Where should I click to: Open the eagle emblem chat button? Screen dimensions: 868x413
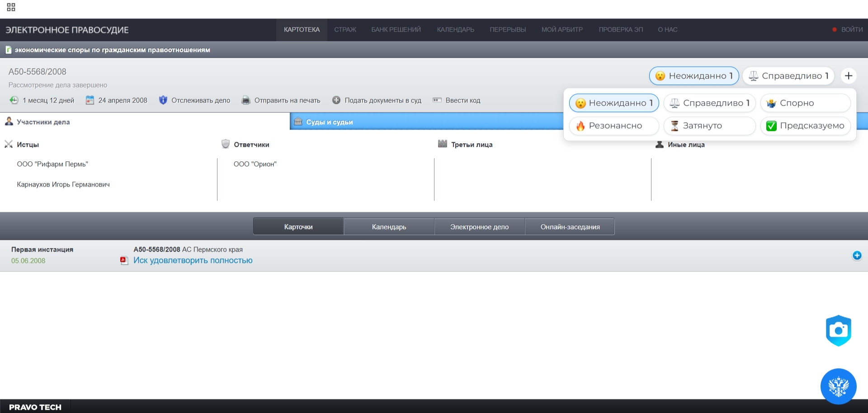click(x=838, y=386)
